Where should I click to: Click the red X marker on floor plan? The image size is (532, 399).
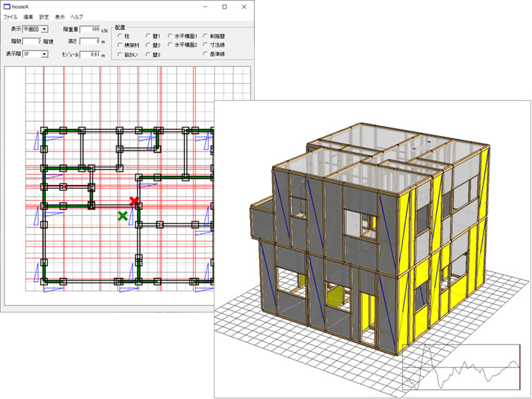134,201
